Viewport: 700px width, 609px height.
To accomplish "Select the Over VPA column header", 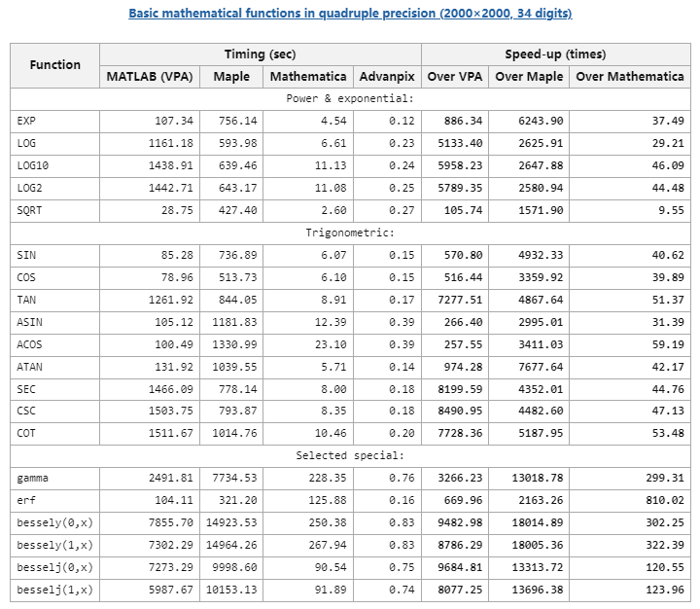I will (455, 77).
